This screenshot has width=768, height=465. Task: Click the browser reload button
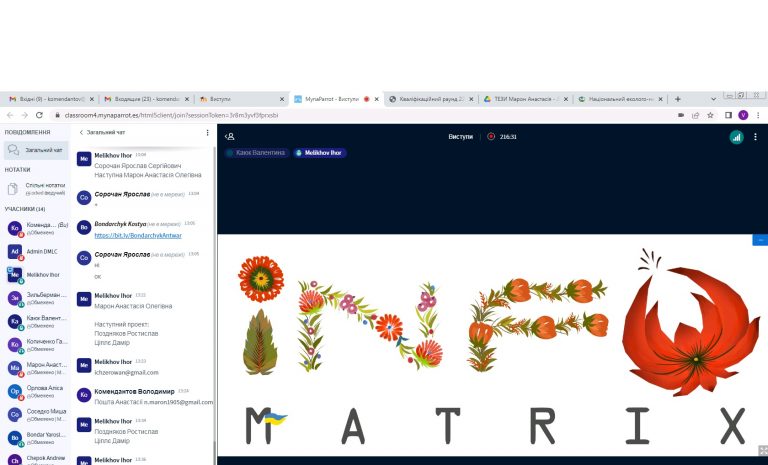coord(40,115)
